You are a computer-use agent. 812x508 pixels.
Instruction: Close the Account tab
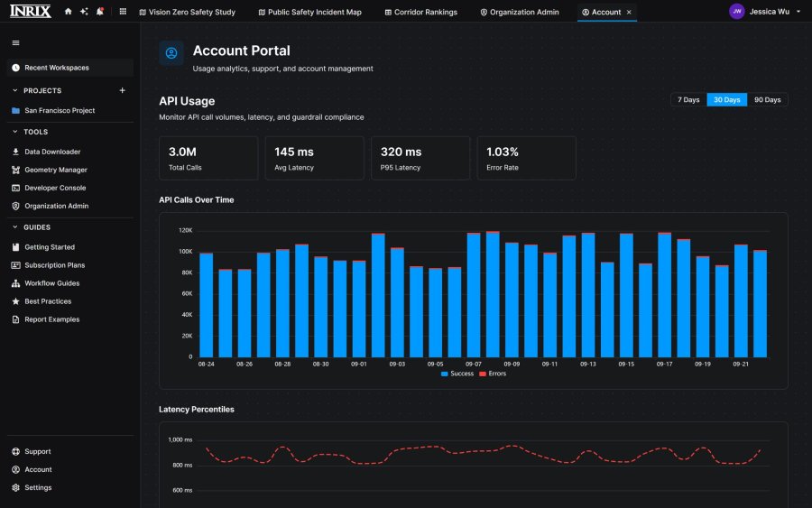click(x=629, y=12)
